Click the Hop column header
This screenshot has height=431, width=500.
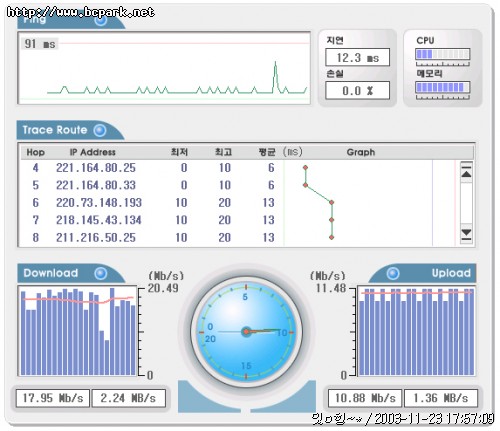pyautogui.click(x=36, y=152)
